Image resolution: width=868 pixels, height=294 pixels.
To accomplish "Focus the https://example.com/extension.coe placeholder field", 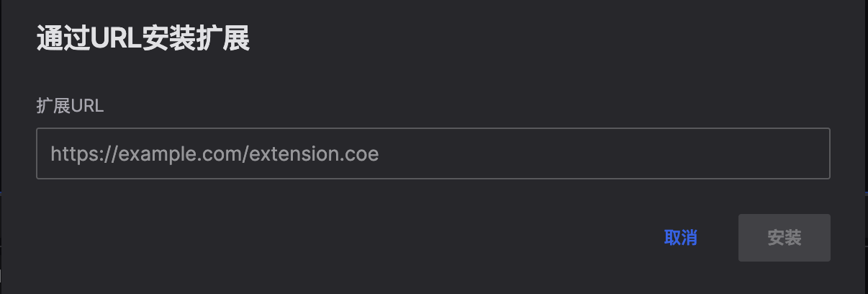I will [433, 153].
